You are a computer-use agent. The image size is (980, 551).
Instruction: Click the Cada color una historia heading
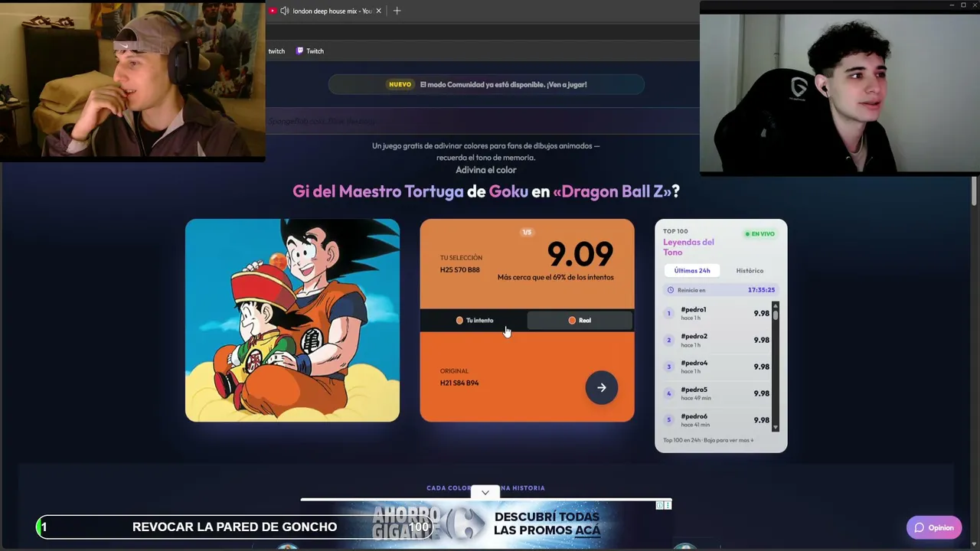coord(485,487)
